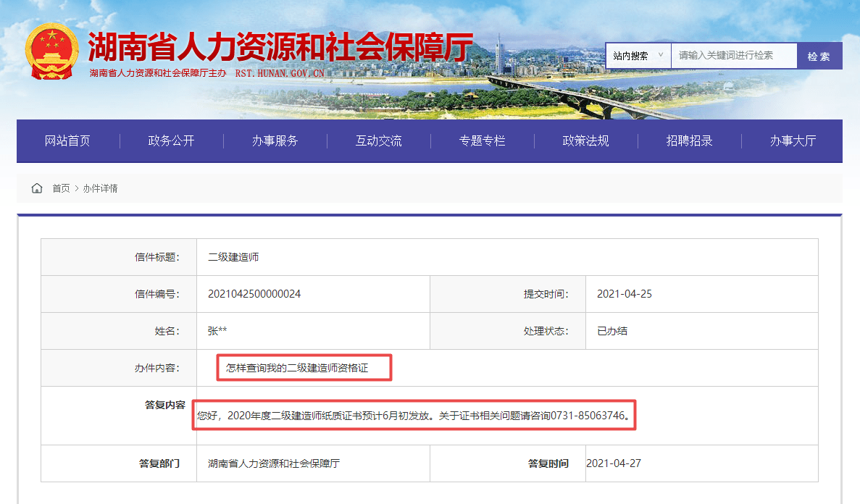Click the home icon in the breadcrumb
This screenshot has width=860, height=504.
[37, 188]
